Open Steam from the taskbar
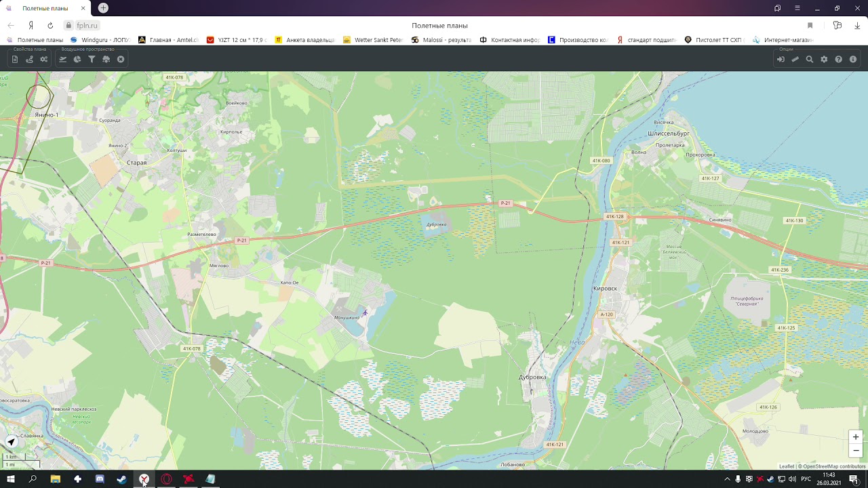868x488 pixels. coord(121,479)
